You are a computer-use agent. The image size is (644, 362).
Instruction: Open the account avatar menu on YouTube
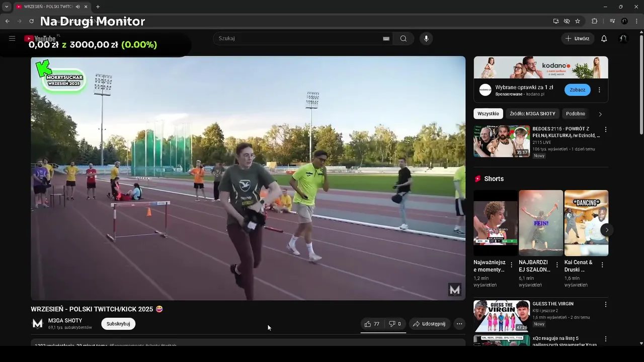[623, 39]
